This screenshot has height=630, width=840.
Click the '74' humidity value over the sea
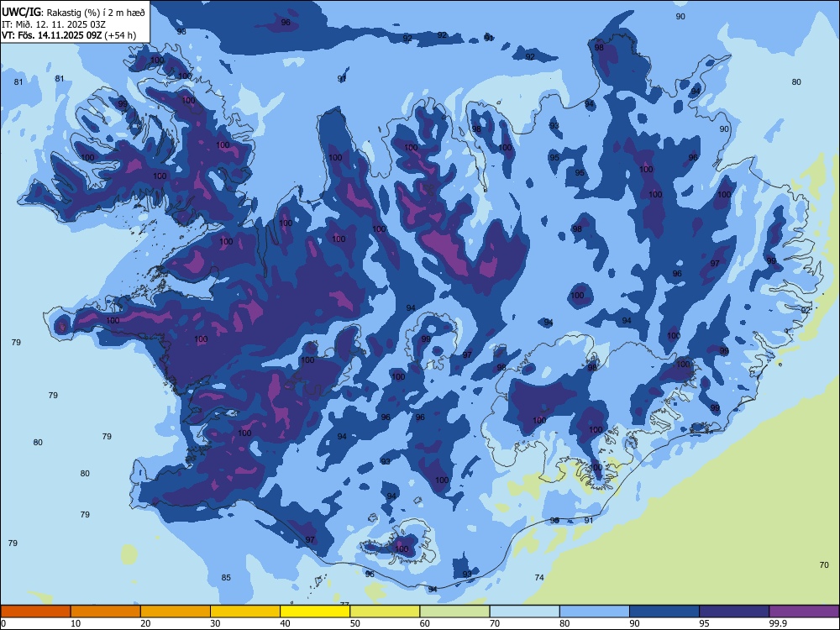pos(539,578)
